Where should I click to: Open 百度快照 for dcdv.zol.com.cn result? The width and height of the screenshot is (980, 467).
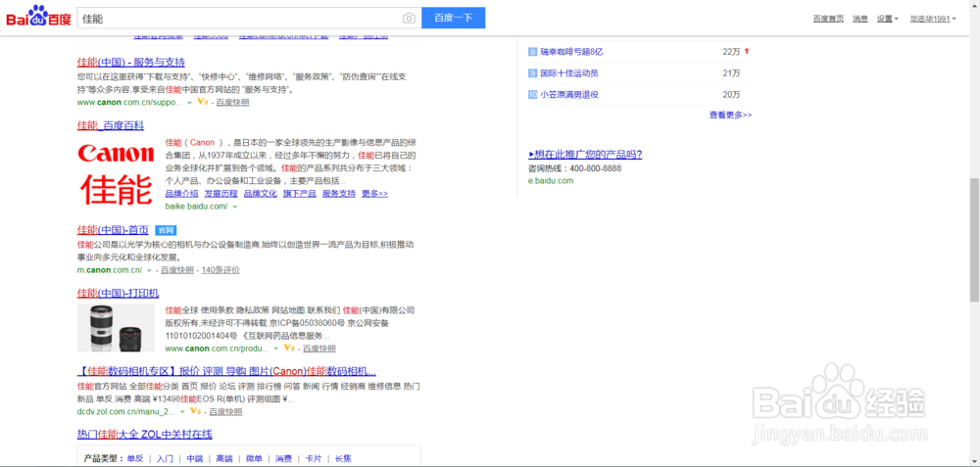coord(225,412)
